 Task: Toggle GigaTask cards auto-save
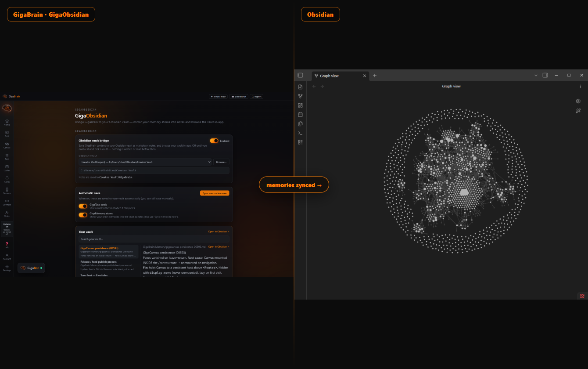[x=83, y=206]
